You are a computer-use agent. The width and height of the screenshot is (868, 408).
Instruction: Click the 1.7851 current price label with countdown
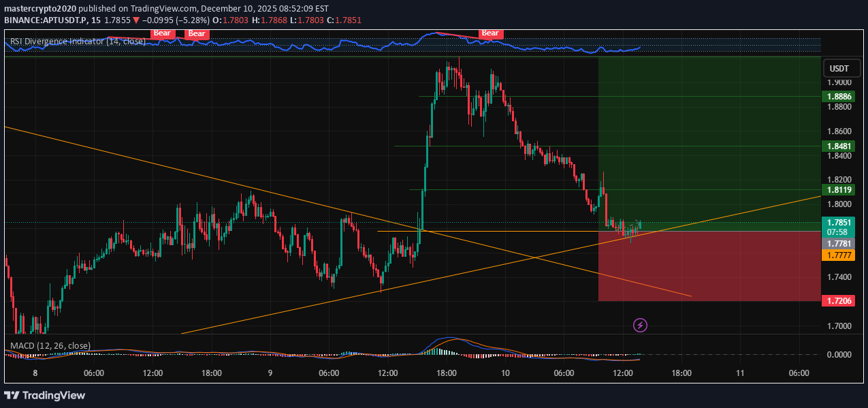tap(838, 227)
